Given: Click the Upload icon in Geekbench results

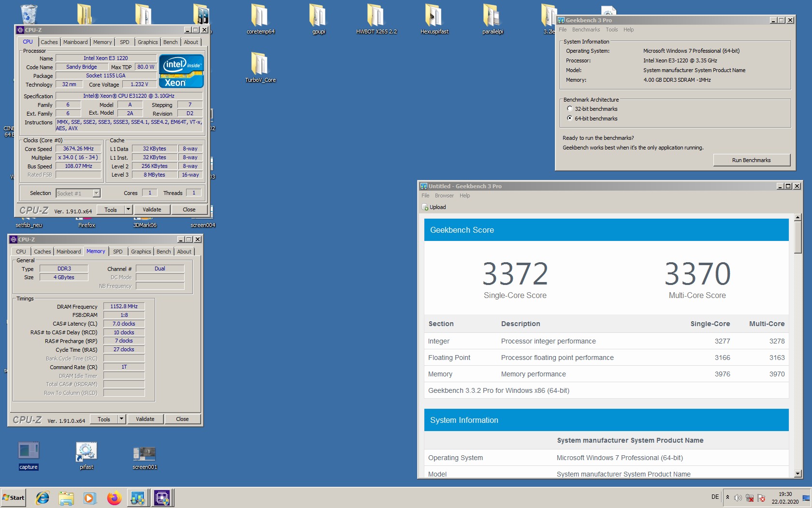Looking at the screenshot, I should [x=425, y=207].
